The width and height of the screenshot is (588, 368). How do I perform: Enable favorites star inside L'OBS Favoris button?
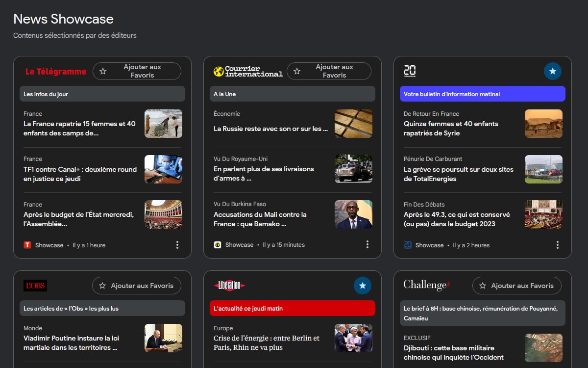103,286
